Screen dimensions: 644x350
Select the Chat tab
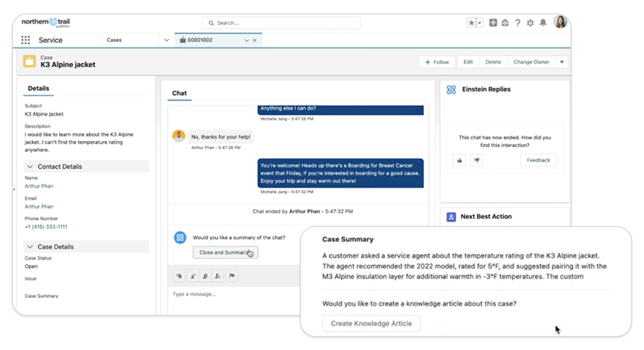(x=179, y=93)
